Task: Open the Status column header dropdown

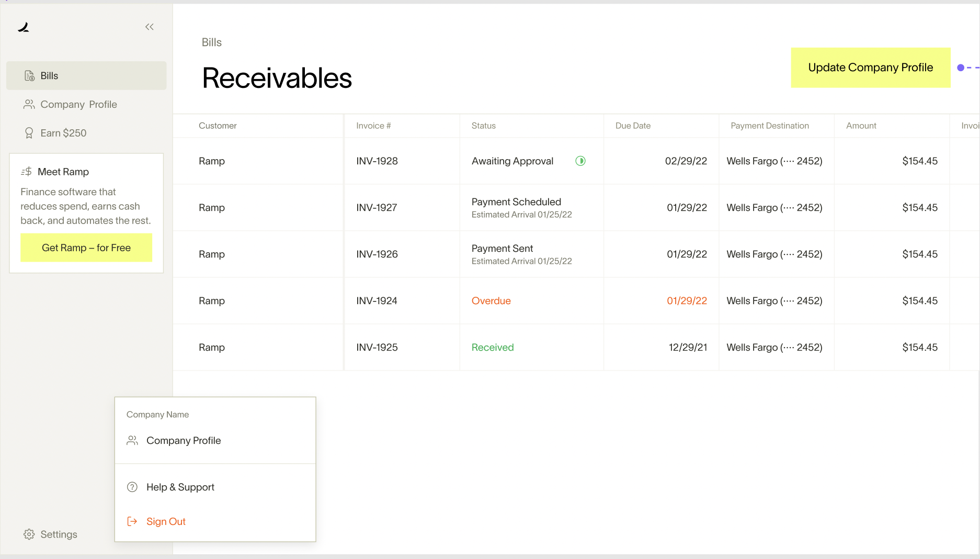Action: click(483, 126)
